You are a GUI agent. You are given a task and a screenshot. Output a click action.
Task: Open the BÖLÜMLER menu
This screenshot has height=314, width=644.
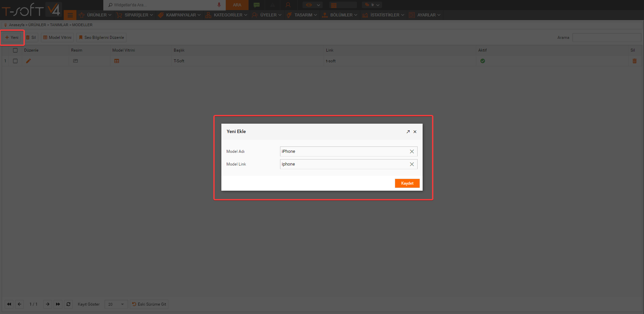coord(339,15)
